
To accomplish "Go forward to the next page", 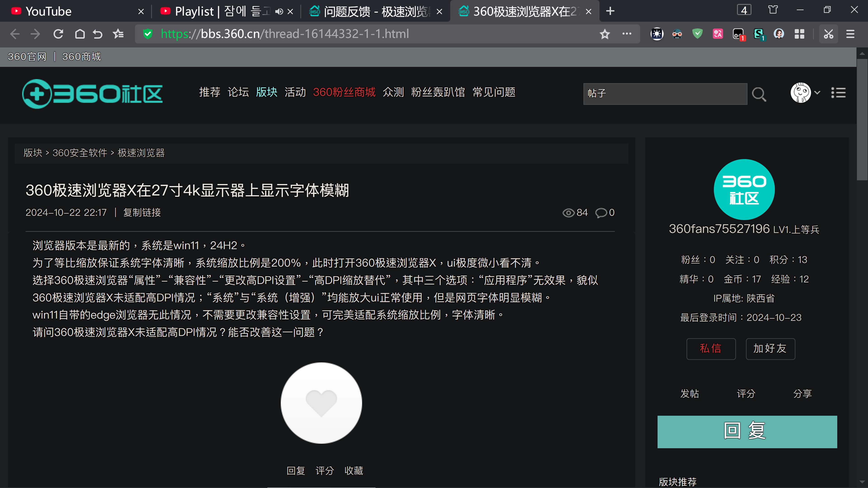I will click(35, 34).
